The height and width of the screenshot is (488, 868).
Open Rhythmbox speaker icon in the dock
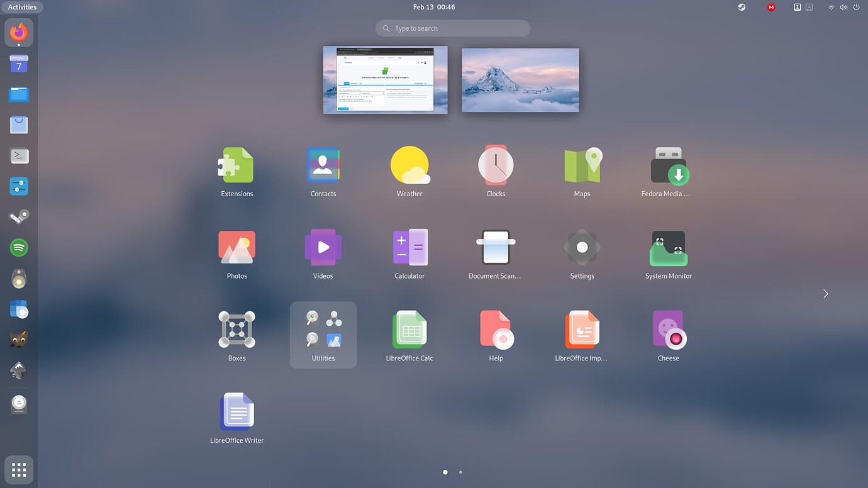(x=19, y=279)
